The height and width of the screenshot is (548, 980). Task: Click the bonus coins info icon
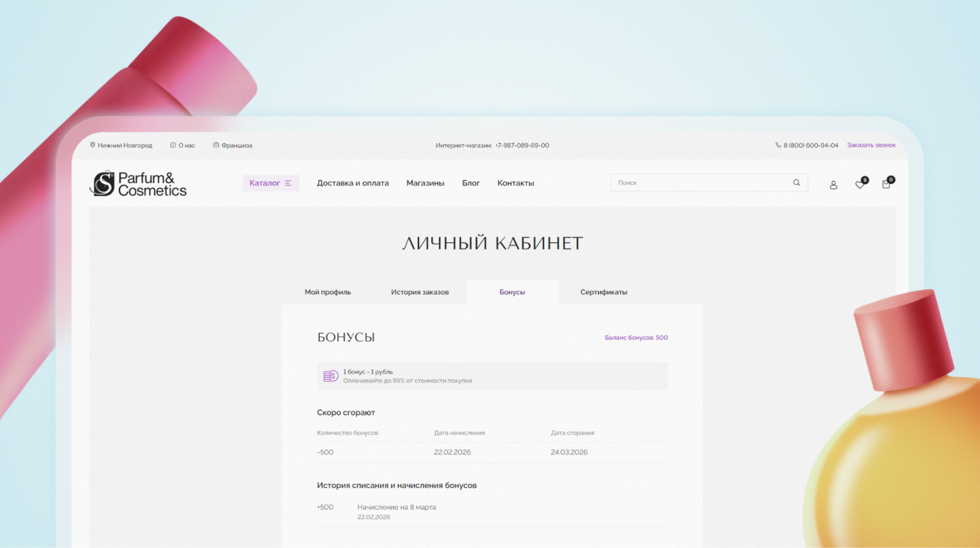[330, 376]
